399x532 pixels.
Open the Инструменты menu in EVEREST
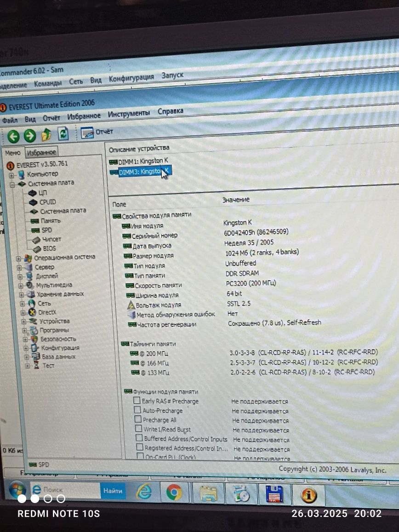click(x=129, y=114)
